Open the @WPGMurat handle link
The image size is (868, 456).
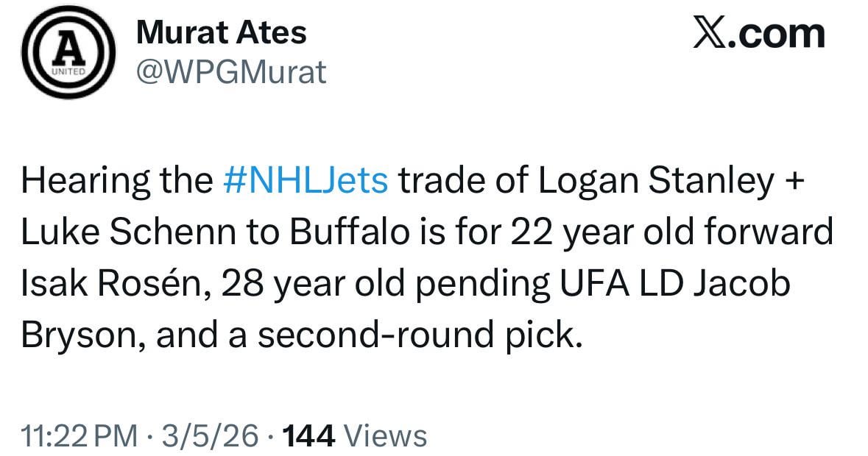pyautogui.click(x=231, y=71)
